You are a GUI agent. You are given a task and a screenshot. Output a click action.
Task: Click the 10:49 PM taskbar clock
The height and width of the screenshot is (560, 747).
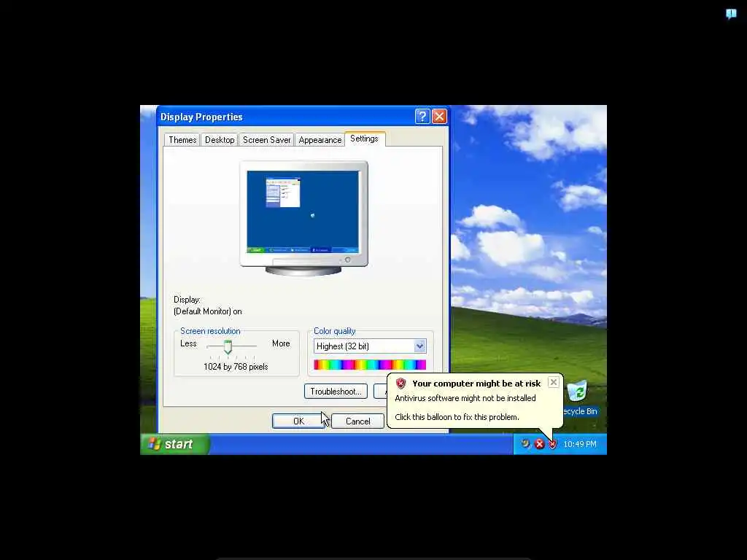[x=580, y=444]
